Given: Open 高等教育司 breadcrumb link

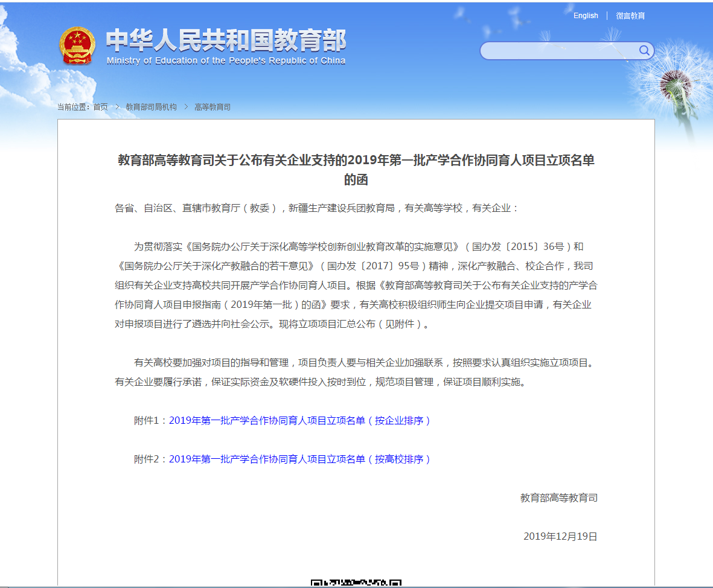Looking at the screenshot, I should (x=213, y=107).
